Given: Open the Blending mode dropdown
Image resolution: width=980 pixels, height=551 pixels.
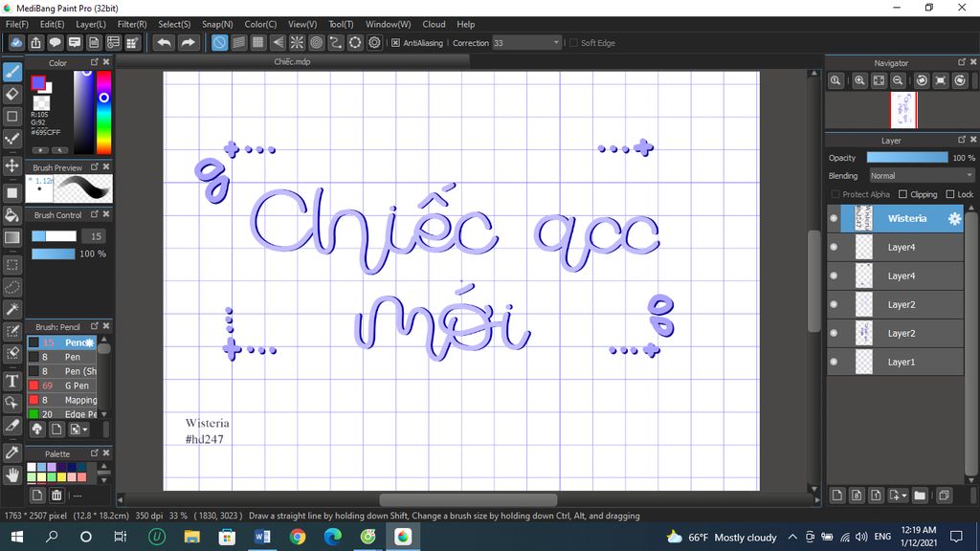Looking at the screenshot, I should pyautogui.click(x=921, y=176).
